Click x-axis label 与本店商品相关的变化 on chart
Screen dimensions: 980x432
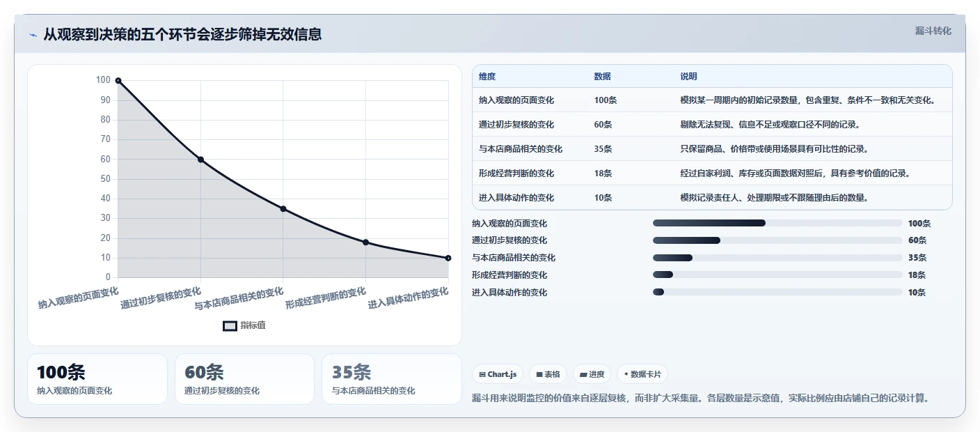click(239, 299)
